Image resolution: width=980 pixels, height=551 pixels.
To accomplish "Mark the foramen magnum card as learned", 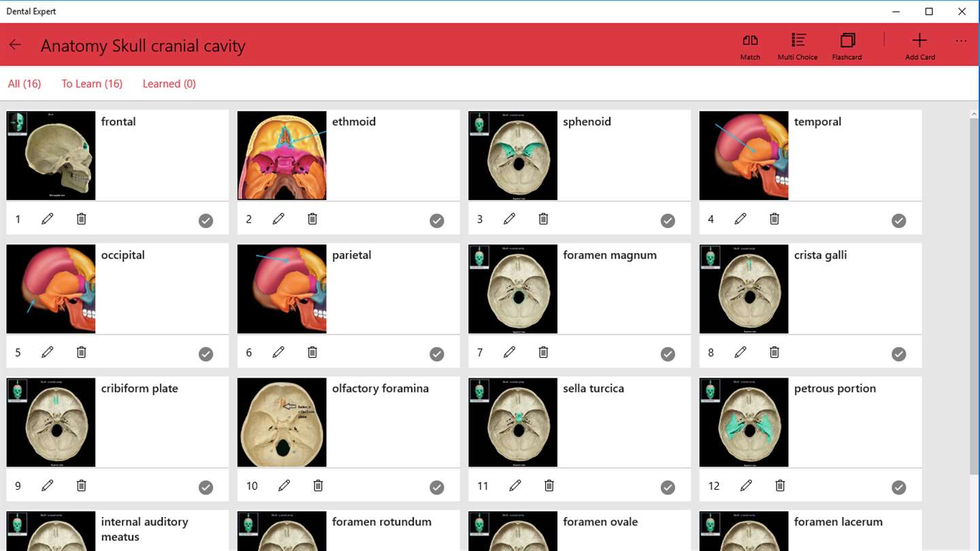I will click(668, 354).
